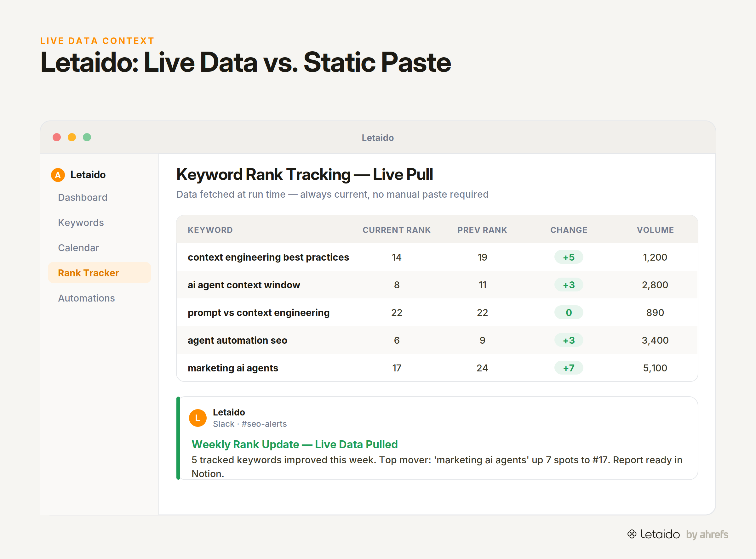Click previous rank 19

482,257
